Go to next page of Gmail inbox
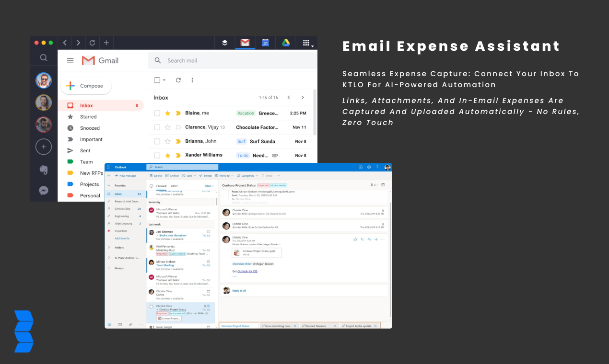 (x=303, y=97)
